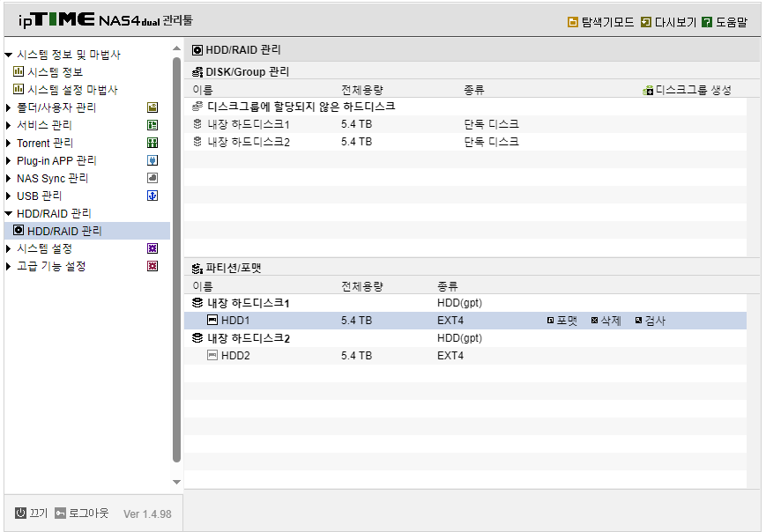Click the 다시보기 refresh icon
Screen dimensions: 766x532
pyautogui.click(x=646, y=22)
